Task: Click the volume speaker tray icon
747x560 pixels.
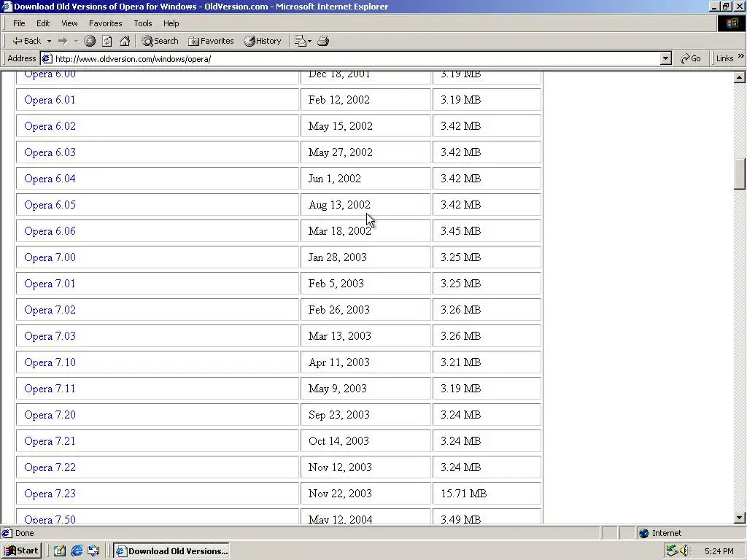Action: coord(685,551)
